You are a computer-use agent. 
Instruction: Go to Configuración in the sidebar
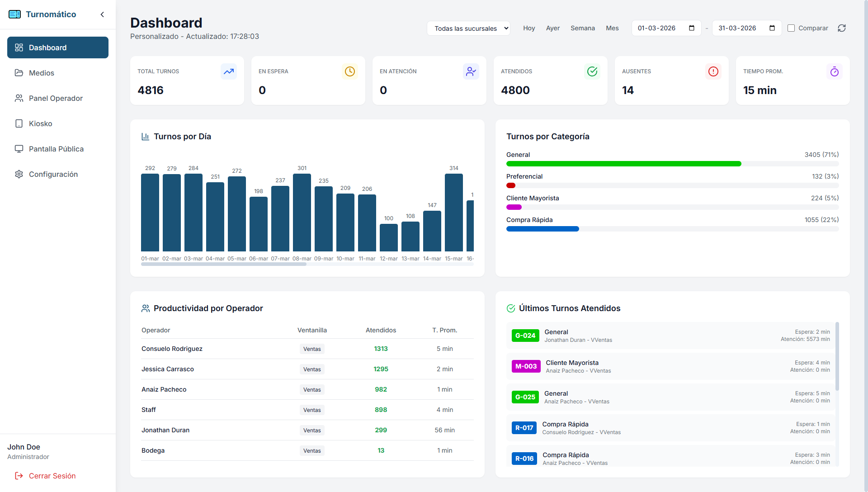pos(53,174)
